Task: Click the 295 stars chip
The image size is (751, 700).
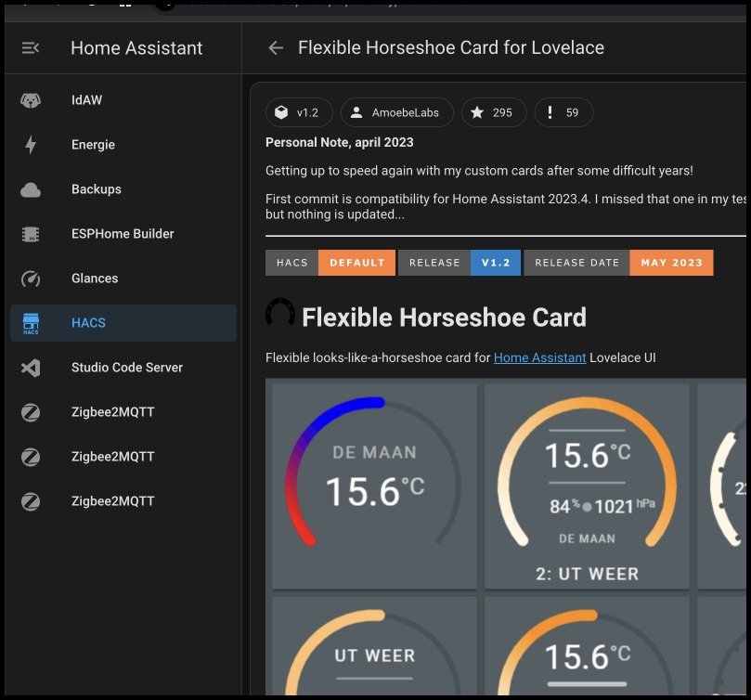Action: (493, 113)
